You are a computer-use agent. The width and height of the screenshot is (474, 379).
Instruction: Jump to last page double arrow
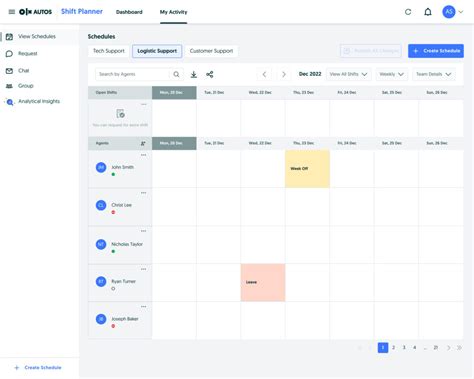click(x=459, y=348)
